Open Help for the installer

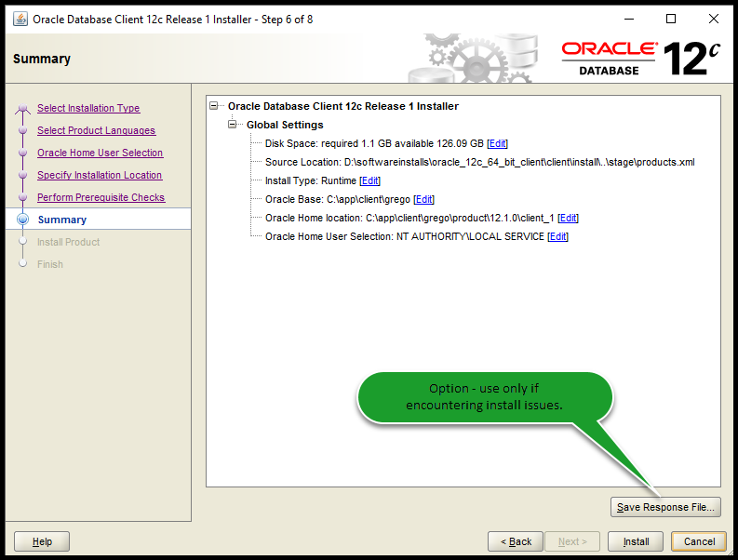pos(42,541)
